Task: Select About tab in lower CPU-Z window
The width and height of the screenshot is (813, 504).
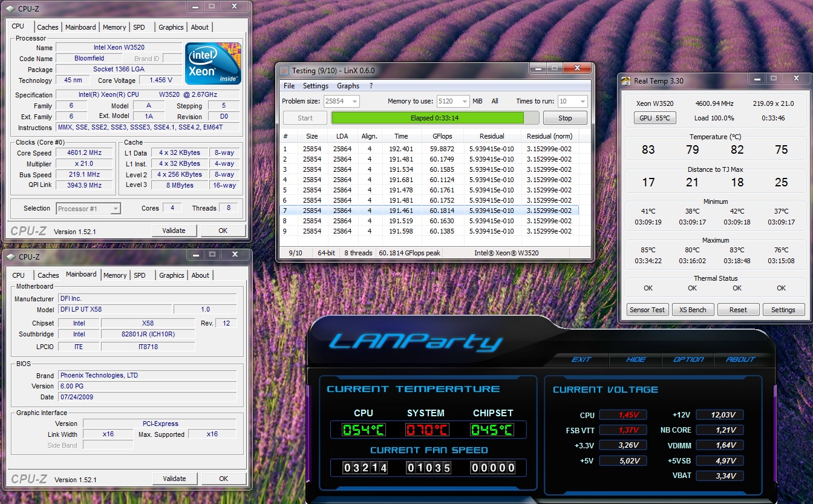Action: (x=200, y=275)
